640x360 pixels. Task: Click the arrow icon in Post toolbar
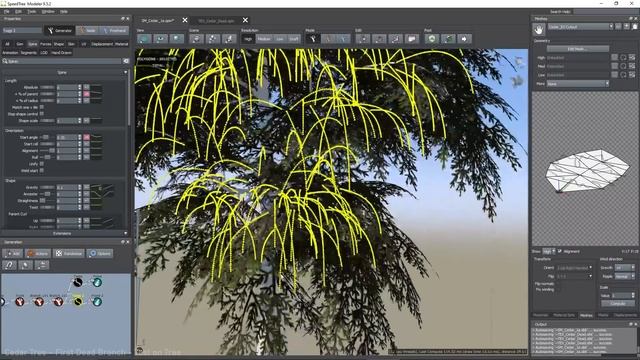464,39
